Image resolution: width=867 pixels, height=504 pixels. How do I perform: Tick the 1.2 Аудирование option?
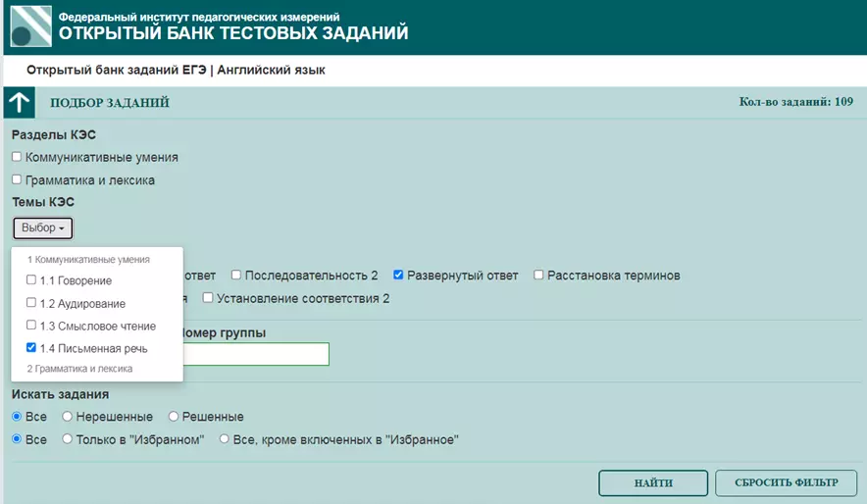32,303
